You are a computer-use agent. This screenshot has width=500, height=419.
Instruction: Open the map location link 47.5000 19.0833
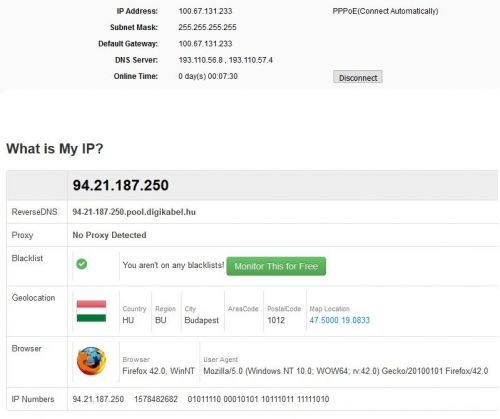click(x=339, y=320)
